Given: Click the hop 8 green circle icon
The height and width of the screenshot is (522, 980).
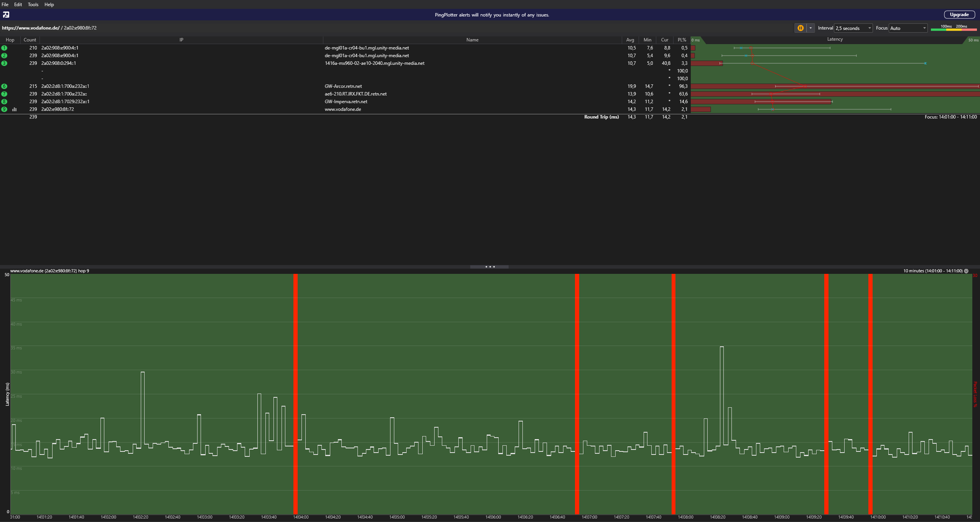Looking at the screenshot, I should [x=4, y=102].
